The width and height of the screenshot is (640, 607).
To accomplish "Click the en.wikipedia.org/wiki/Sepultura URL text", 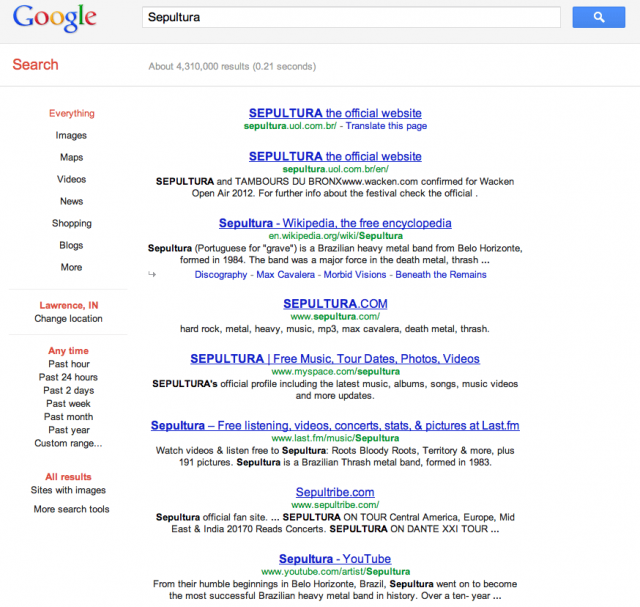I will 336,236.
